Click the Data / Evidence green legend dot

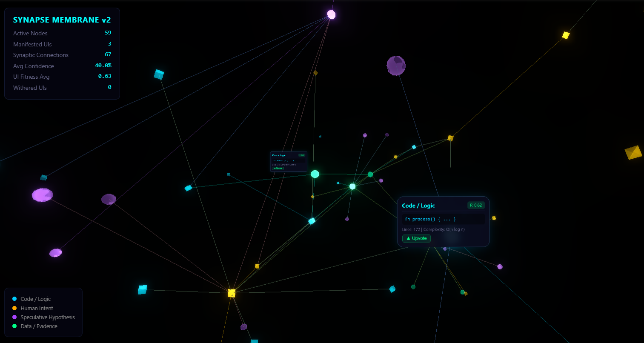tap(14, 326)
